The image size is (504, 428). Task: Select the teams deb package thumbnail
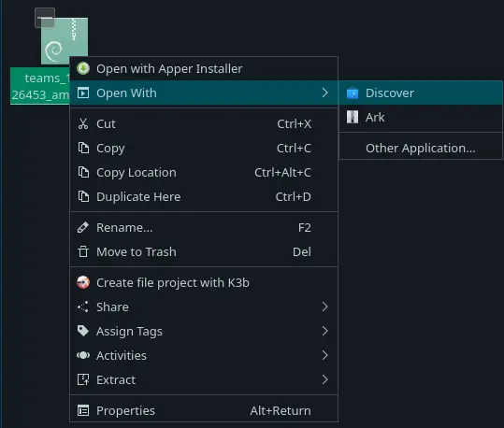(x=65, y=41)
